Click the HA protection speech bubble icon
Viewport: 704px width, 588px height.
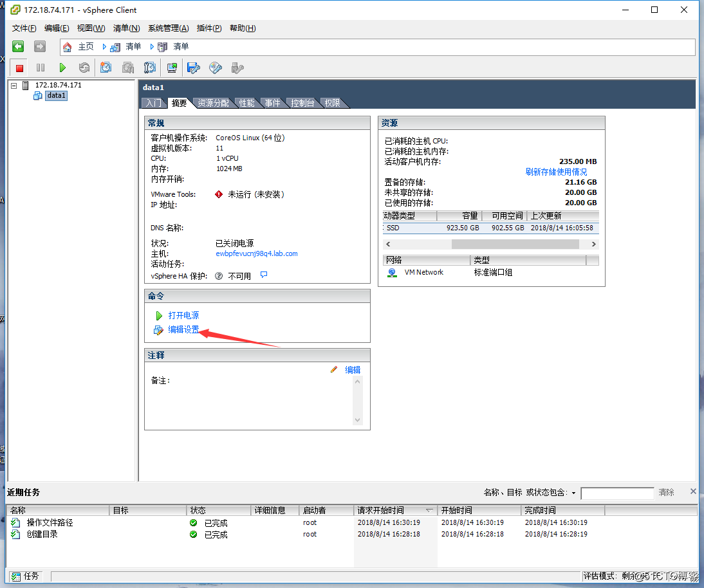click(x=264, y=275)
